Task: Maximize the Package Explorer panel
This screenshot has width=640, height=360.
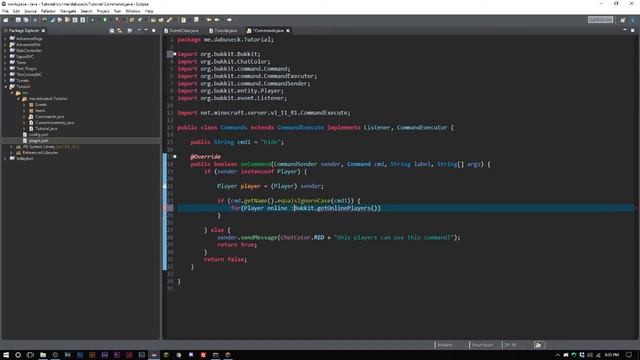Action: tap(154, 30)
